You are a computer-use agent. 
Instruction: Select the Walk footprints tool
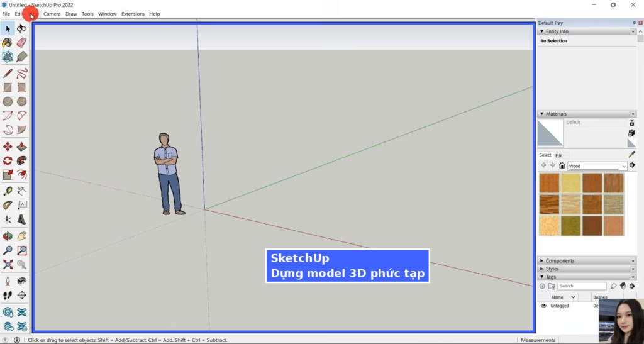[8, 295]
